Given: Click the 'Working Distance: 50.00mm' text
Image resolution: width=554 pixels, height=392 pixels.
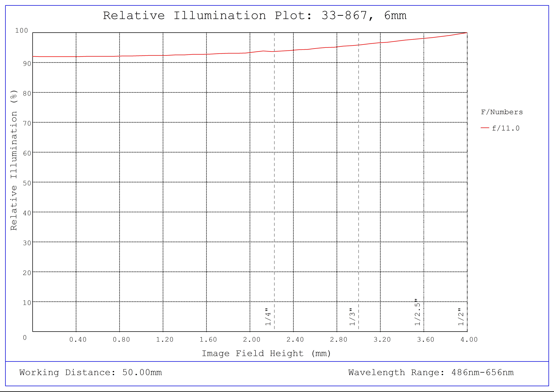Looking at the screenshot, I should tap(91, 372).
